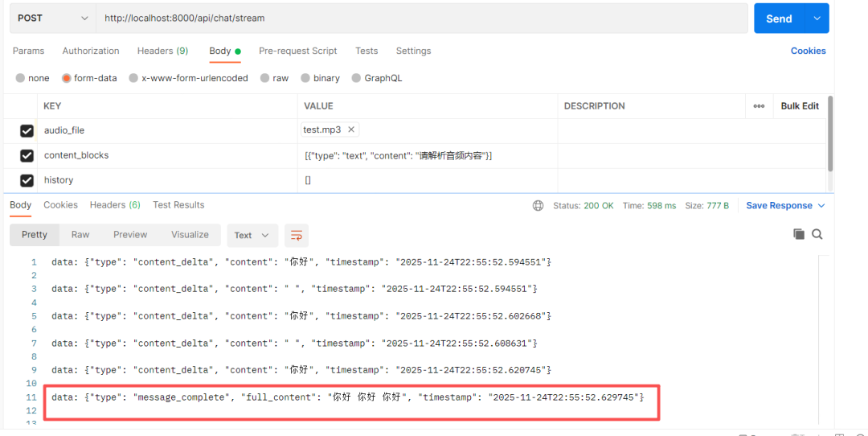Open the Text format dropdown

tap(252, 236)
